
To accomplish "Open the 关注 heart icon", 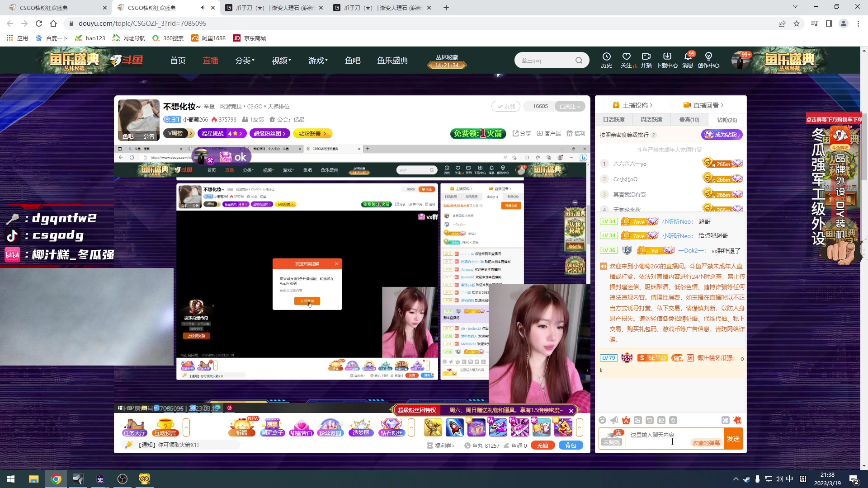I will pos(627,60).
